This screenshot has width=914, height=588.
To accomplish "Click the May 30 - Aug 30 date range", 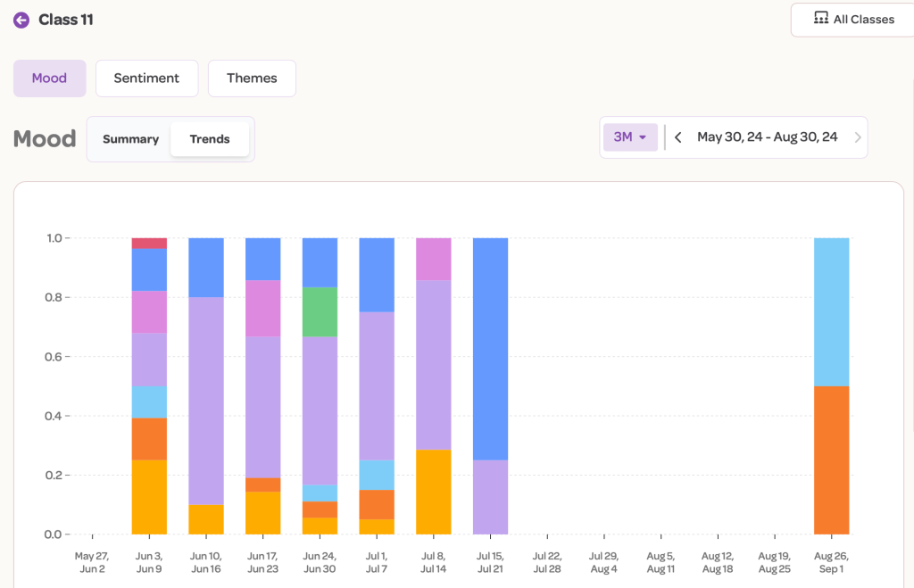I will click(x=767, y=137).
